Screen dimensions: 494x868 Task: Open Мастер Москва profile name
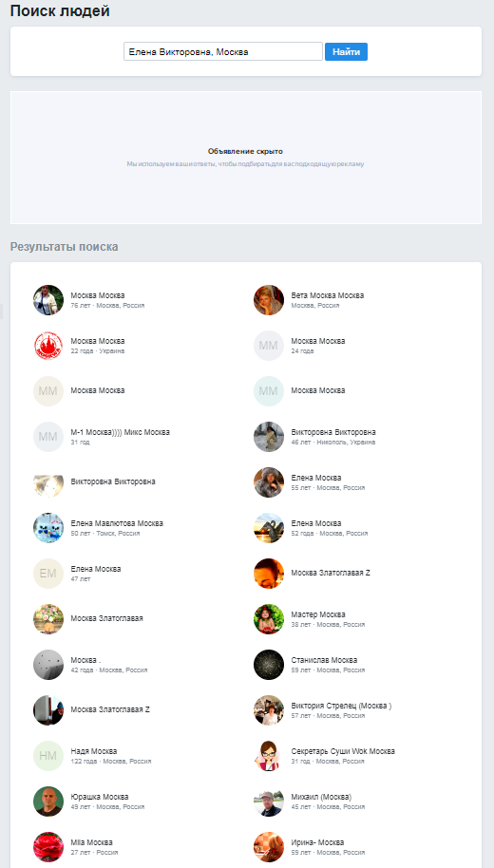click(318, 614)
